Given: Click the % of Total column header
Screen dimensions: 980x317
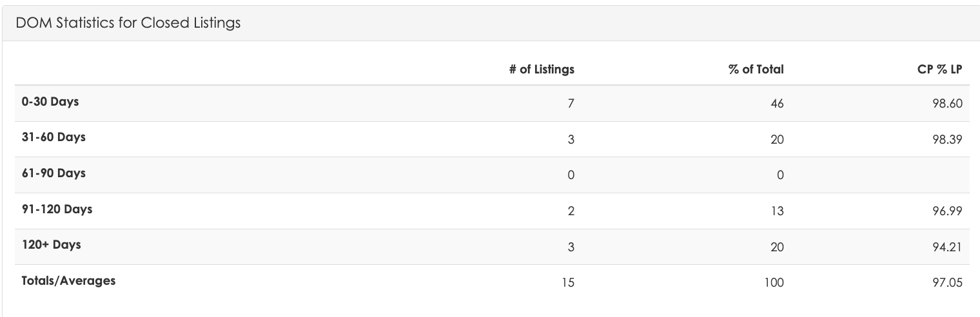Looking at the screenshot, I should coord(756,70).
